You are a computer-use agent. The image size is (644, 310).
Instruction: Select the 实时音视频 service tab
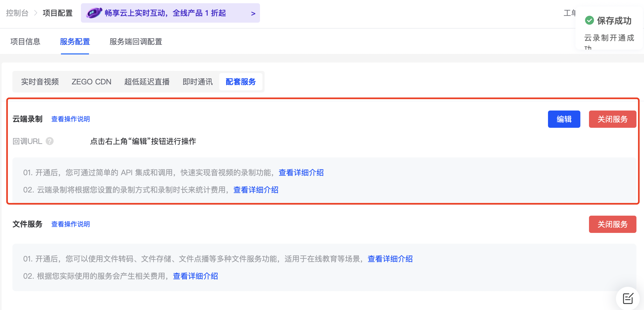click(40, 82)
